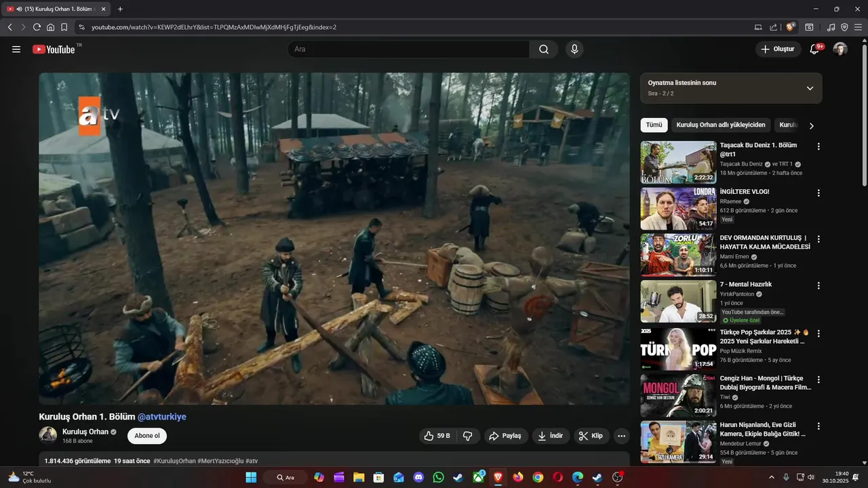Image resolution: width=868 pixels, height=488 pixels.
Task: Select Kuruluş Orhan adlı yükleyiciden chip
Action: click(721, 125)
